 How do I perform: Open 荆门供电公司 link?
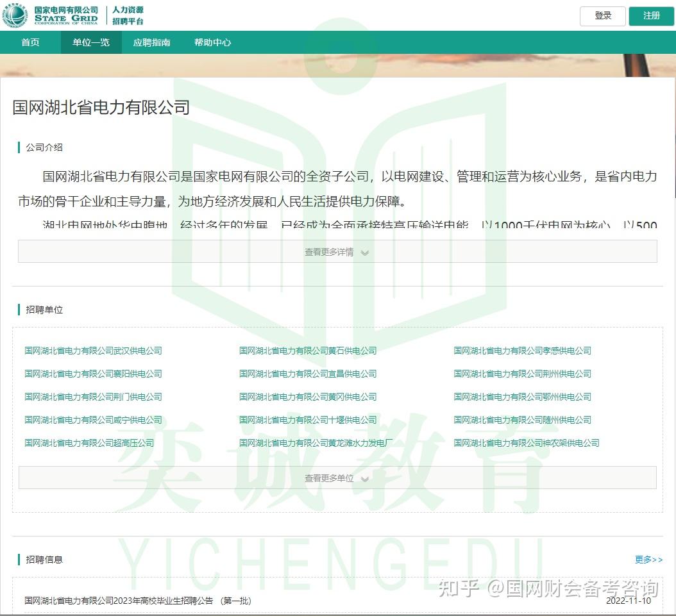click(93, 397)
